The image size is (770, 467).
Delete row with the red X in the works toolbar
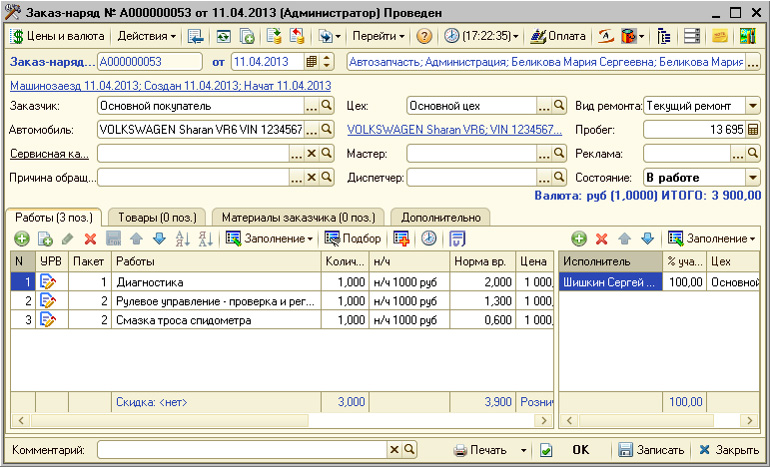(x=90, y=239)
